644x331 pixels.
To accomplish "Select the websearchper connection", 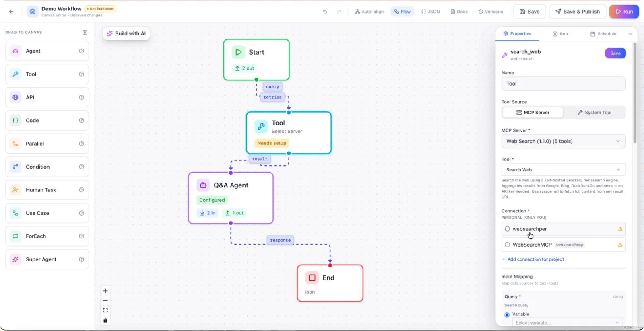I will (x=563, y=229).
